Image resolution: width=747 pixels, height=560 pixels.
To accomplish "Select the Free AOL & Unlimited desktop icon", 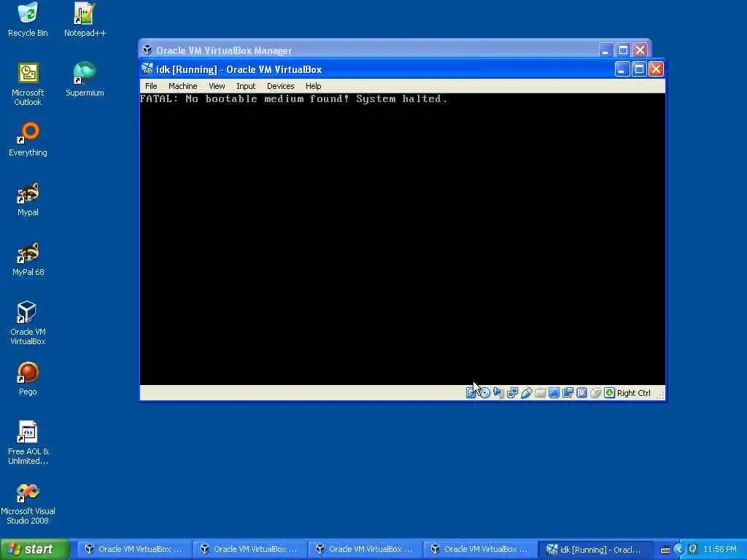I will click(28, 443).
